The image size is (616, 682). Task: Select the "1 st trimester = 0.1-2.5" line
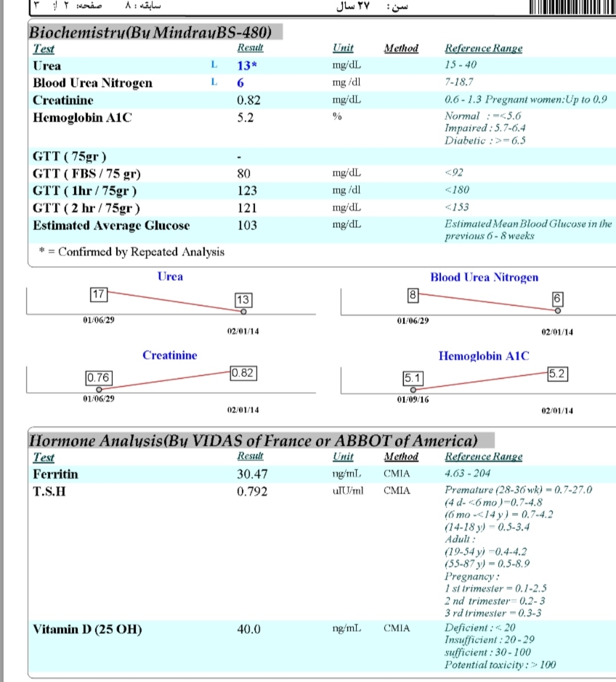(x=496, y=588)
